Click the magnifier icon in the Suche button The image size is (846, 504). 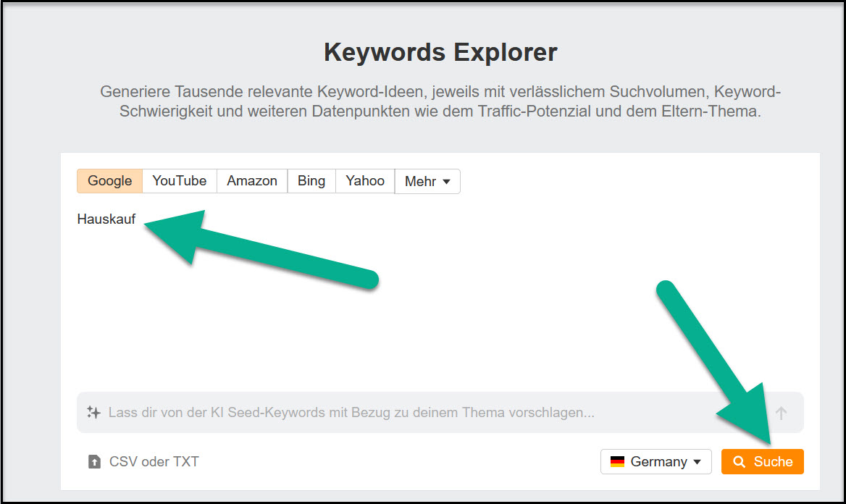(740, 462)
